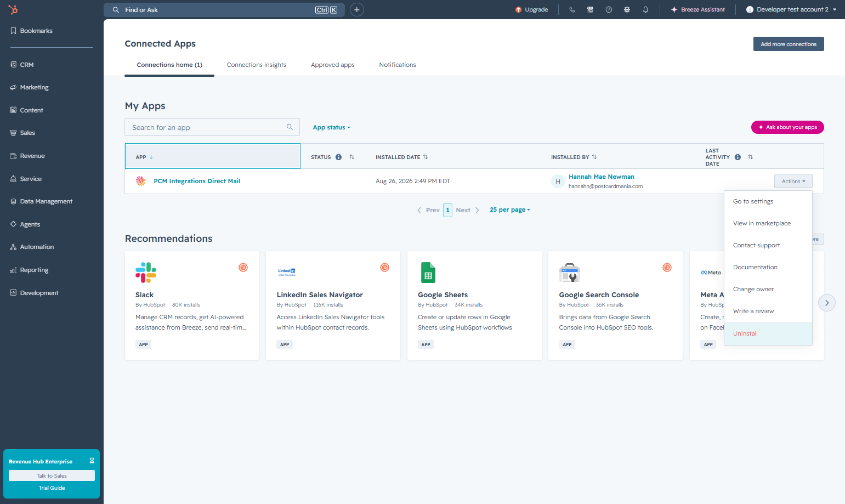Viewport: 845px width, 504px height.
Task: Dismiss the Revenue Hub Enterprise trial hourglass
Action: [92, 461]
